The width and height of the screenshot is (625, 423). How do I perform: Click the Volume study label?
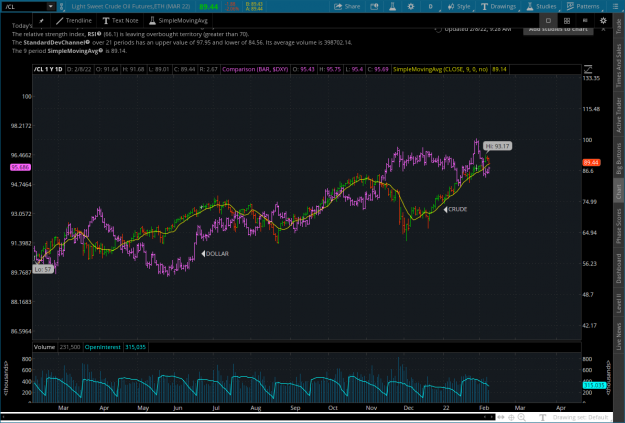44,347
